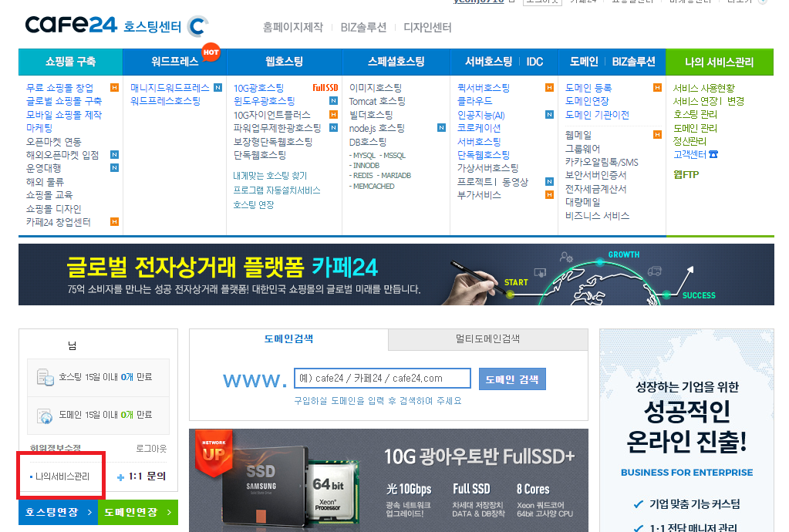Click the IDC menu item
The image size is (789, 532).
tap(534, 62)
